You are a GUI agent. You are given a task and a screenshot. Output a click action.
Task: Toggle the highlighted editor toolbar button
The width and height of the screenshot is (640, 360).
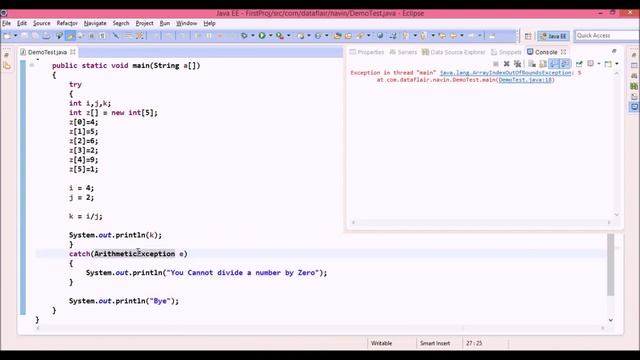[x=70, y=36]
